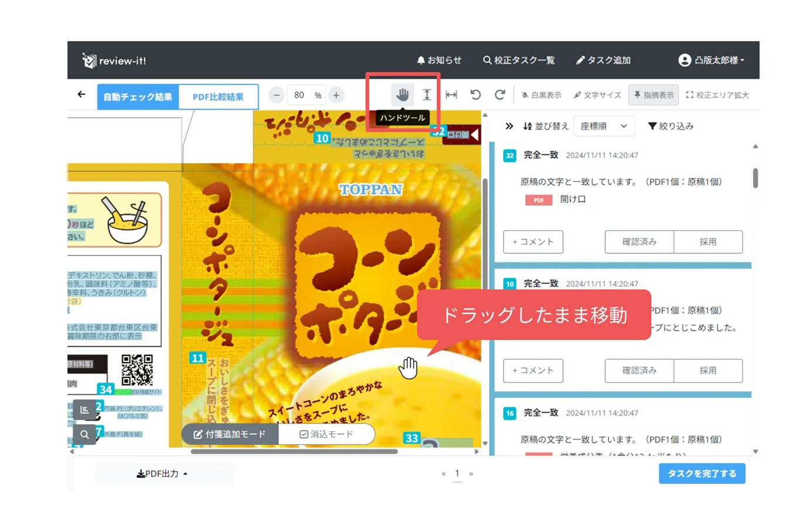Select the hand tool

tap(402, 94)
